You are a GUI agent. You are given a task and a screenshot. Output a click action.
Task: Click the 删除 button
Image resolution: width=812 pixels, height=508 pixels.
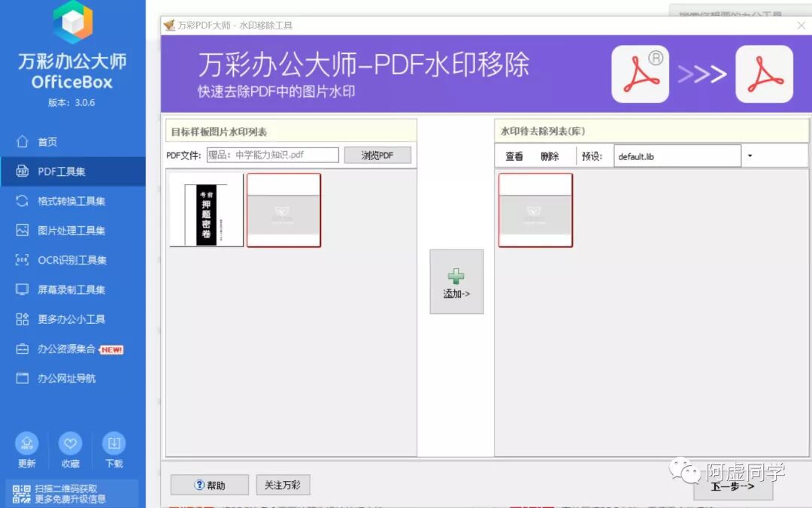tap(550, 156)
